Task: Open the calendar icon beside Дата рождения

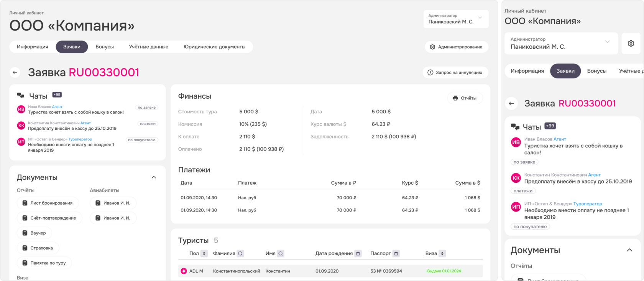Action: pos(358,254)
